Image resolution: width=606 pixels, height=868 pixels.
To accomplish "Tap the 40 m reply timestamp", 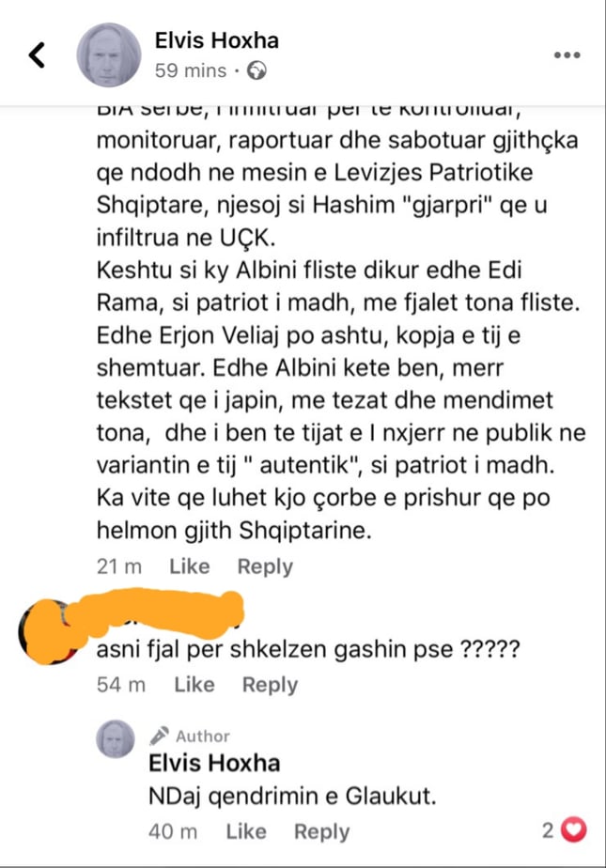I will [173, 831].
